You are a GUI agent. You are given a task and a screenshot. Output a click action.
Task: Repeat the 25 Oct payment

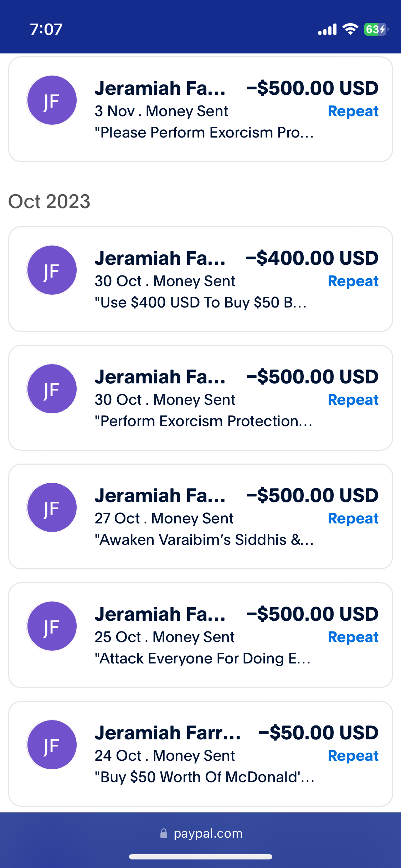(x=353, y=637)
